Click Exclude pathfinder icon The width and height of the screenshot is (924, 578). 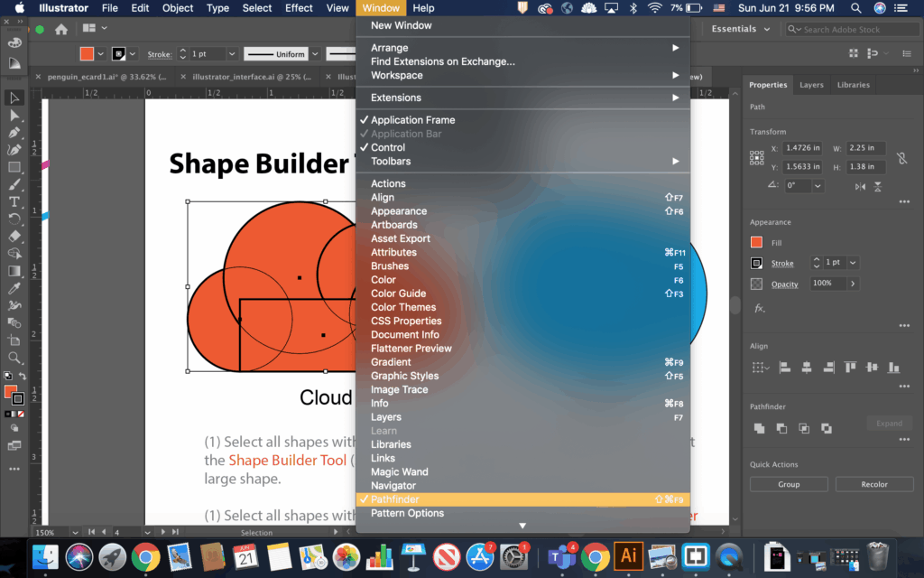[x=827, y=429]
